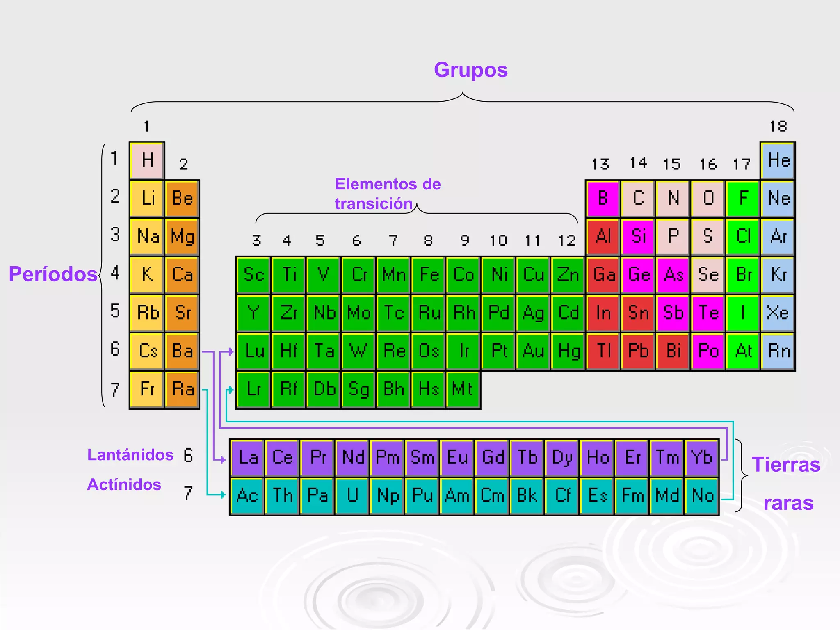Screen dimensions: 840x630
Task: Click the Meitnerium (Mt) cell
Action: click(463, 389)
